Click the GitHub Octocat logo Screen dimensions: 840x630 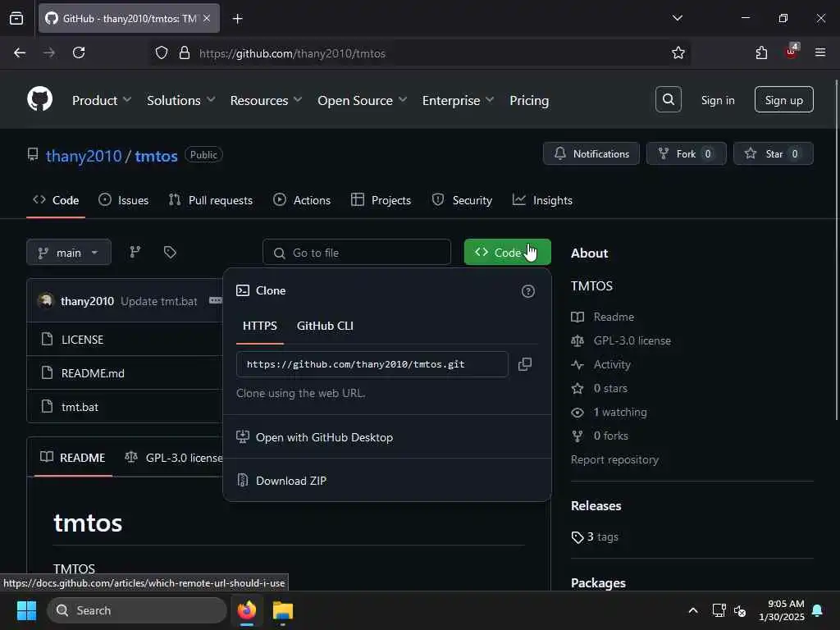click(x=39, y=99)
